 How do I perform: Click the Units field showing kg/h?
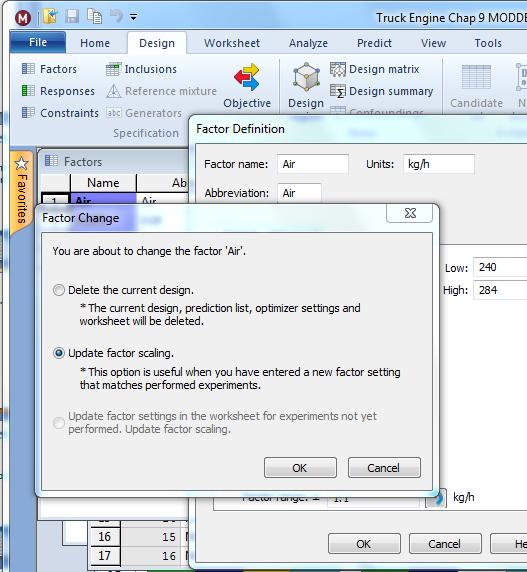point(439,164)
